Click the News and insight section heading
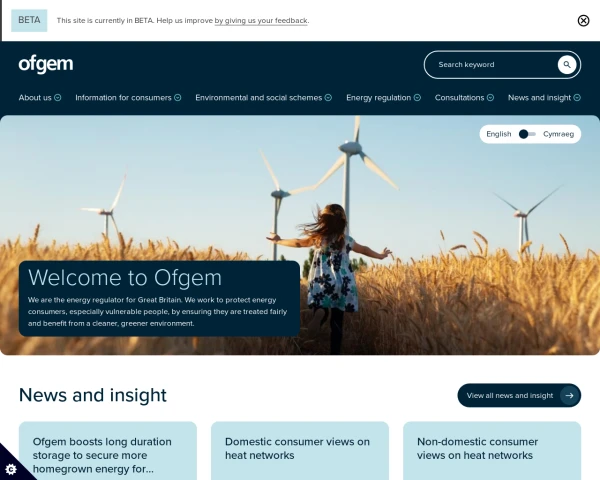600x480 pixels. [93, 395]
